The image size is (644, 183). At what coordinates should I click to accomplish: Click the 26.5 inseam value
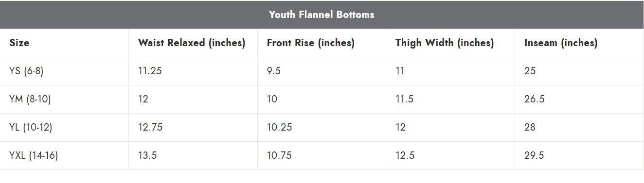coord(535,99)
